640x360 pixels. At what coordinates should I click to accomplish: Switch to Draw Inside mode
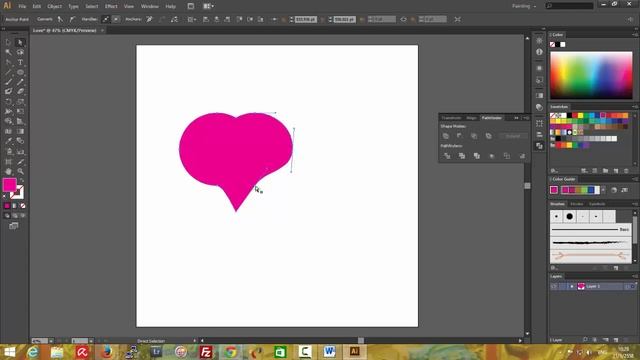23,216
